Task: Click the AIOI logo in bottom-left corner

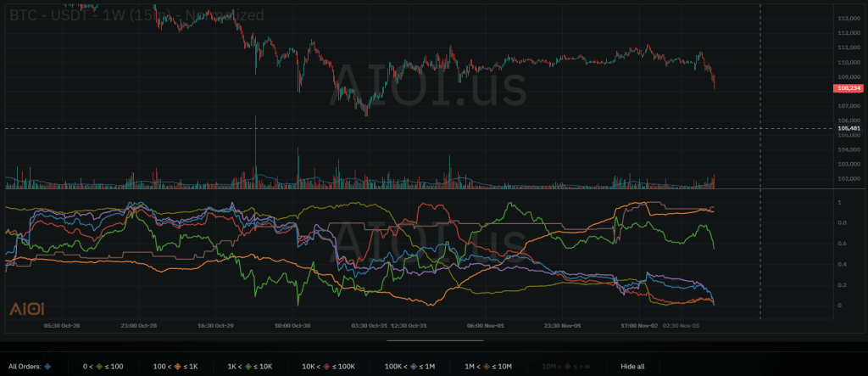Action: tap(21, 310)
